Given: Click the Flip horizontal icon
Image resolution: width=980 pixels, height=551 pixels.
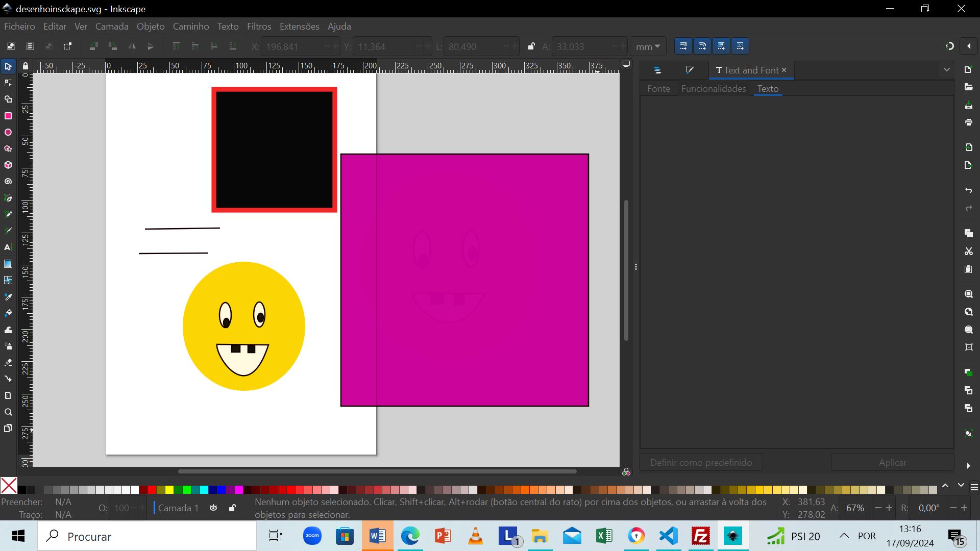Looking at the screenshot, I should coord(132,46).
